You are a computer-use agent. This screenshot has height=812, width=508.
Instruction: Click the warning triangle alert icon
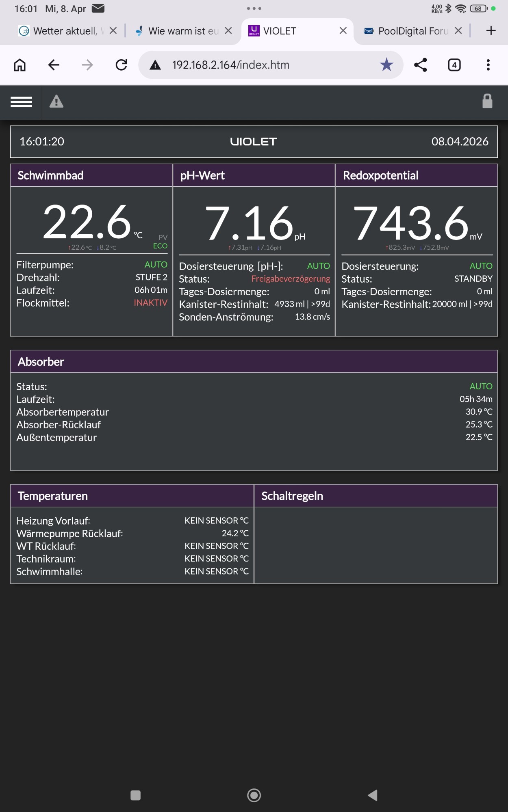[x=56, y=101]
